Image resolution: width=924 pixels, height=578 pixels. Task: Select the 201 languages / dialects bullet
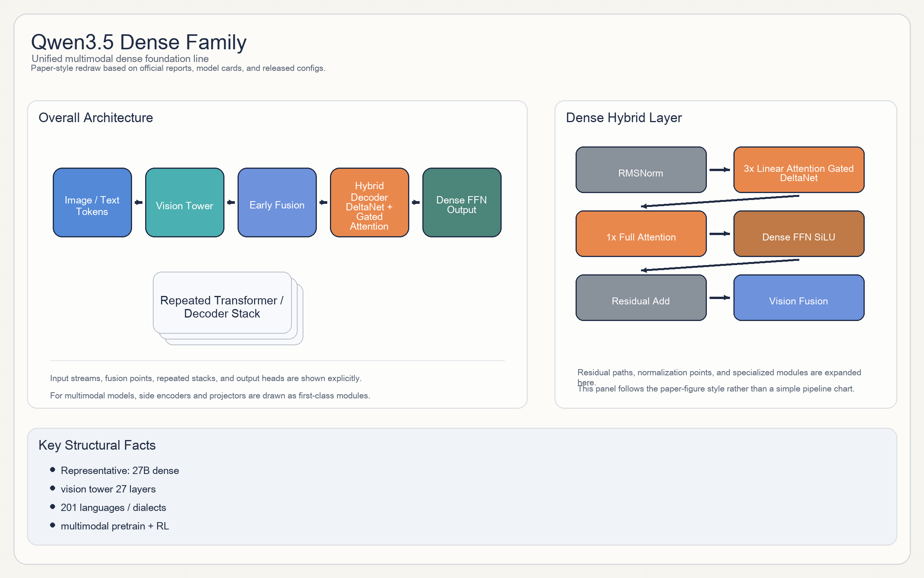(x=113, y=507)
